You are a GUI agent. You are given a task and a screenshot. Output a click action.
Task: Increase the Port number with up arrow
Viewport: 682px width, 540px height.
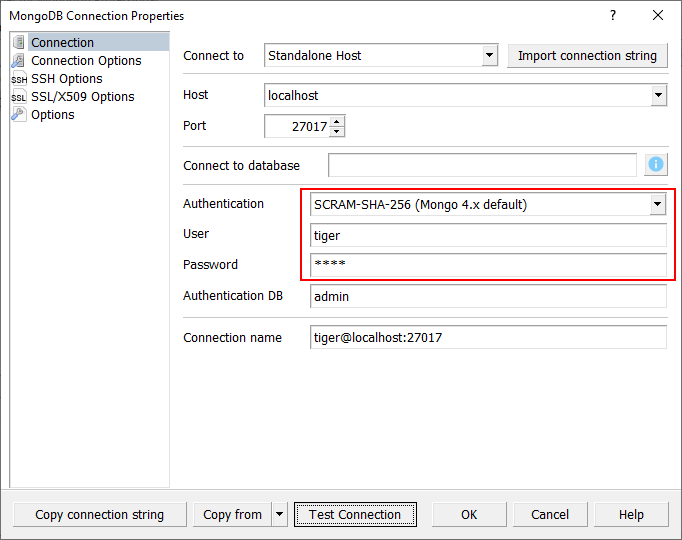pyautogui.click(x=337, y=121)
